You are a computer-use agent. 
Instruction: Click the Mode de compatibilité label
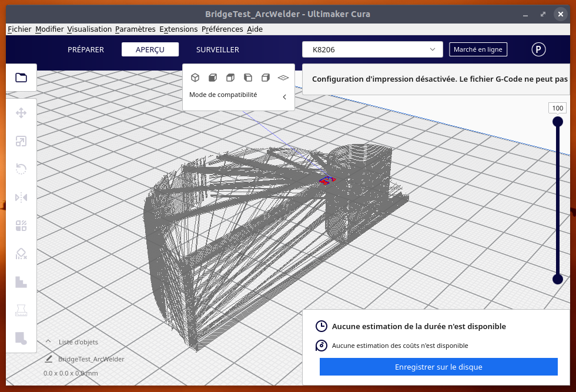pos(223,95)
